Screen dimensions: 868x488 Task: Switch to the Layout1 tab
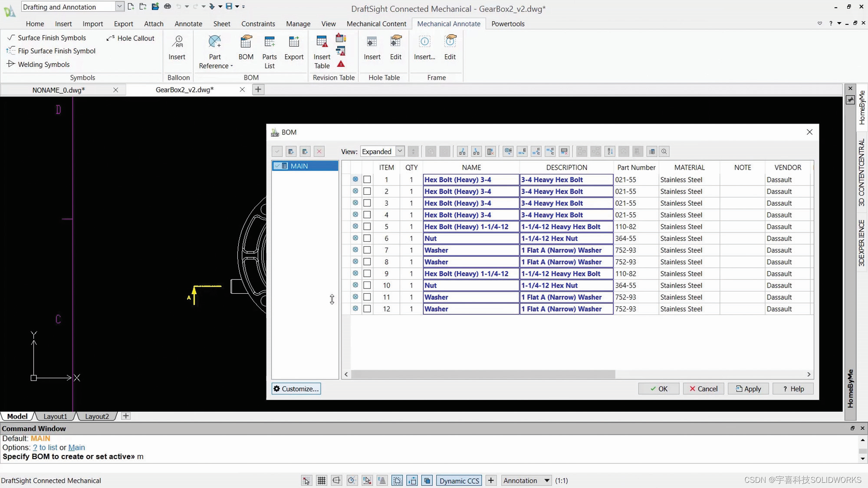(x=55, y=416)
